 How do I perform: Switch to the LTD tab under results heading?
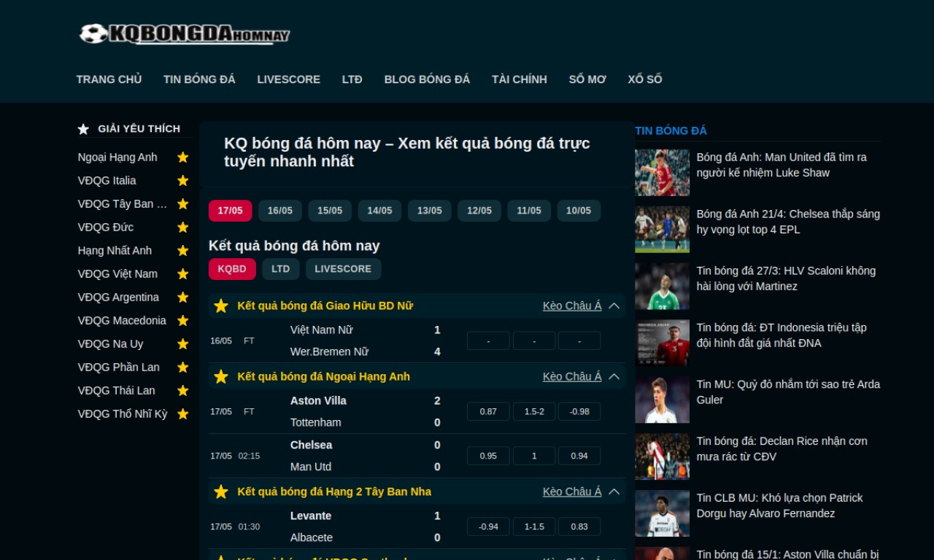(281, 269)
